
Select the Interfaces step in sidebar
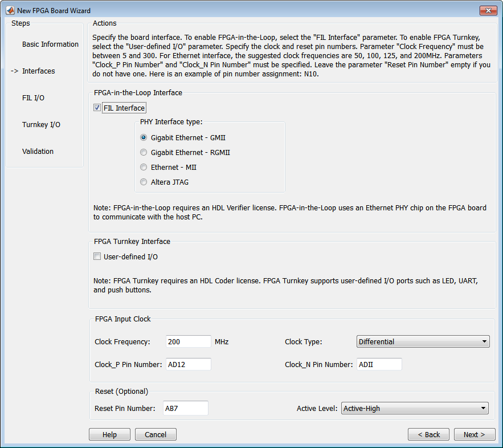[38, 71]
